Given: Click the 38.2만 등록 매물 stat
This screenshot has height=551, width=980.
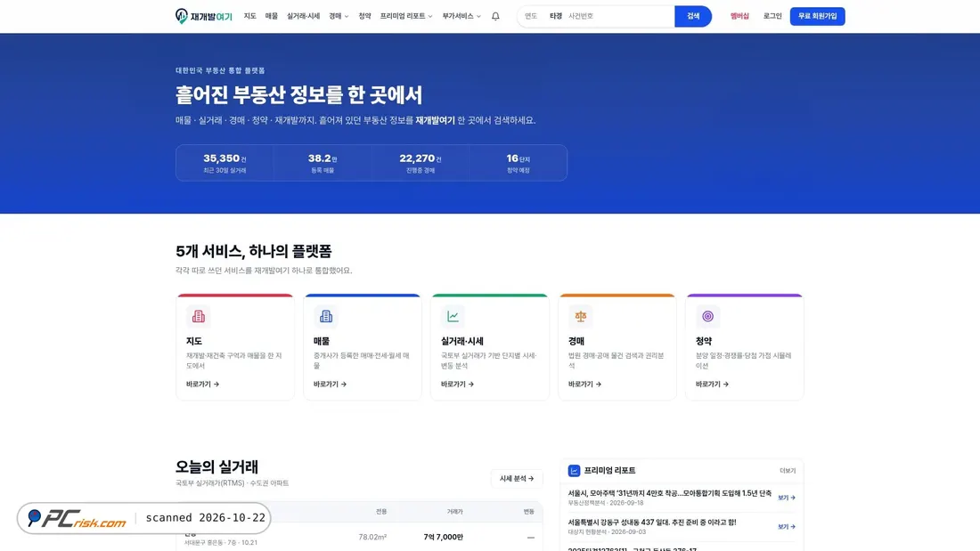Looking at the screenshot, I should click(x=323, y=163).
